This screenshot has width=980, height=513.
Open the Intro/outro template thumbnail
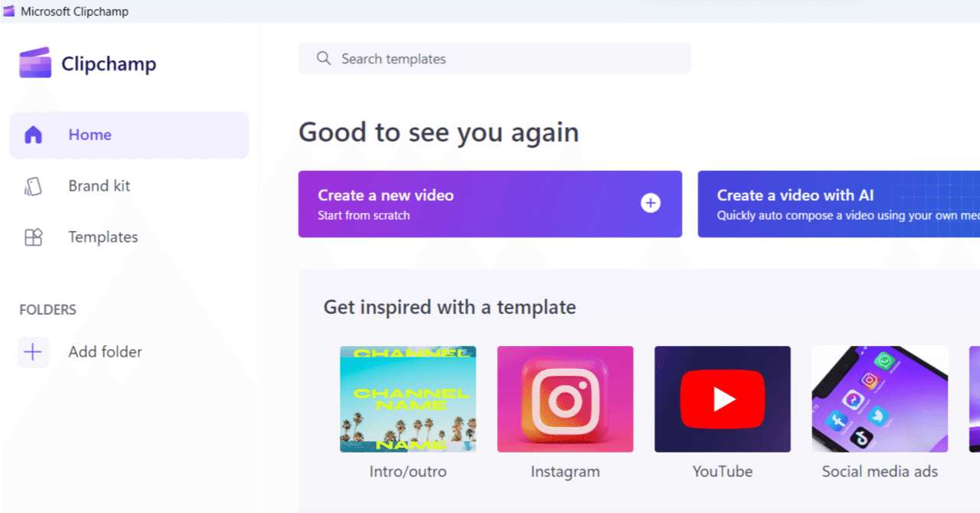(408, 399)
